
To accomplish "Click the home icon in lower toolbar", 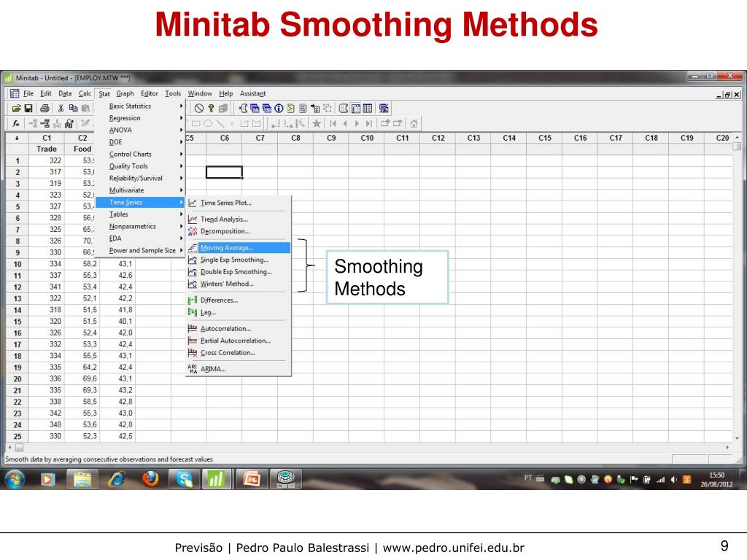I will (414, 124).
